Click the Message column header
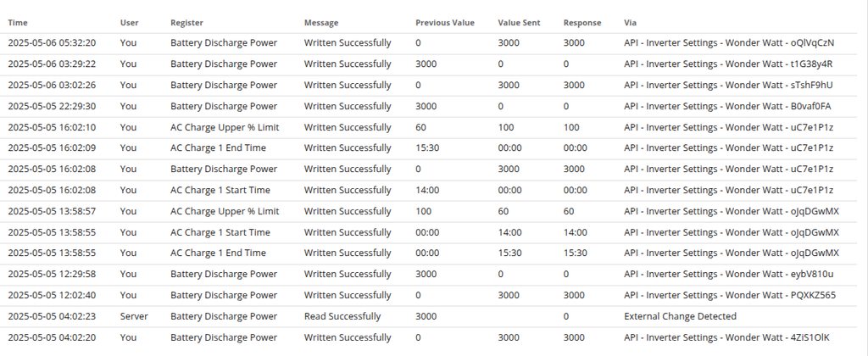This screenshot has width=868, height=356. tap(321, 22)
